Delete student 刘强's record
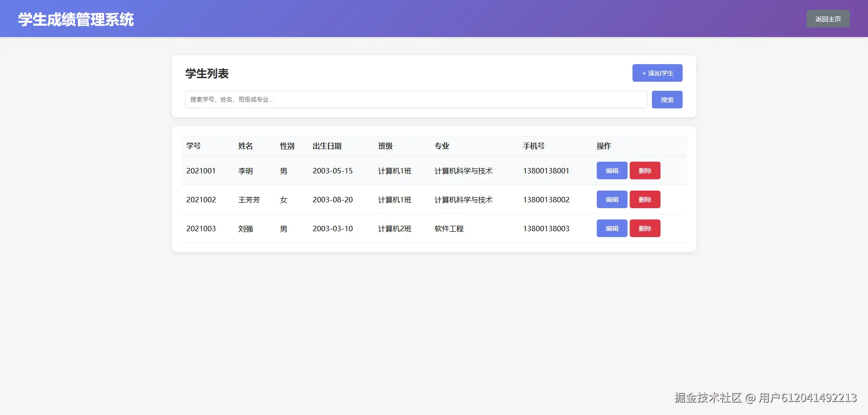This screenshot has height=415, width=868. pyautogui.click(x=645, y=228)
